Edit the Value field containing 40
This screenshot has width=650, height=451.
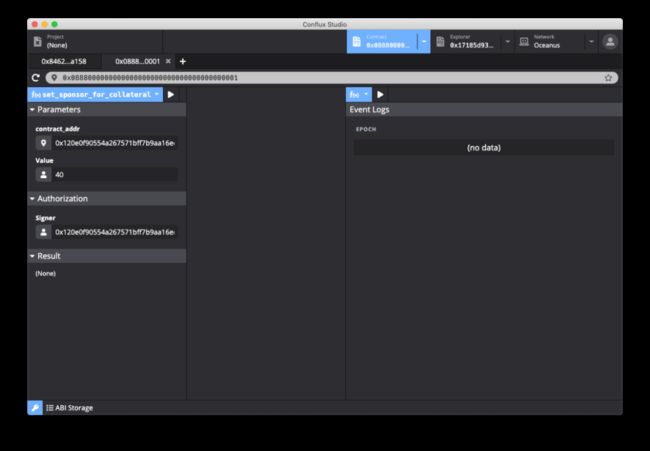[115, 175]
